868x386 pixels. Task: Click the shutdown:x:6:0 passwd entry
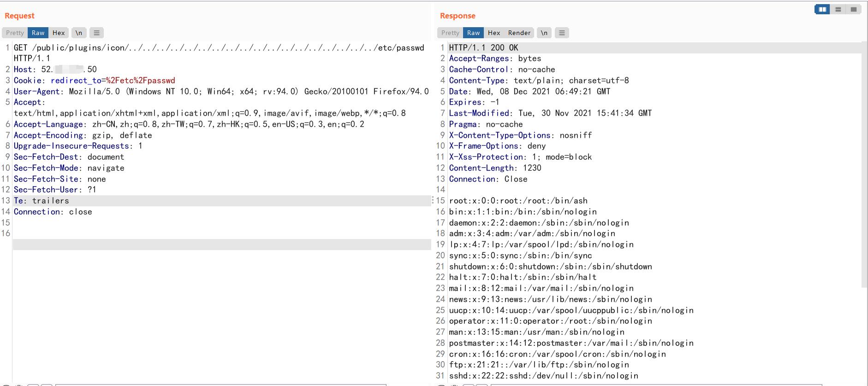coord(551,267)
